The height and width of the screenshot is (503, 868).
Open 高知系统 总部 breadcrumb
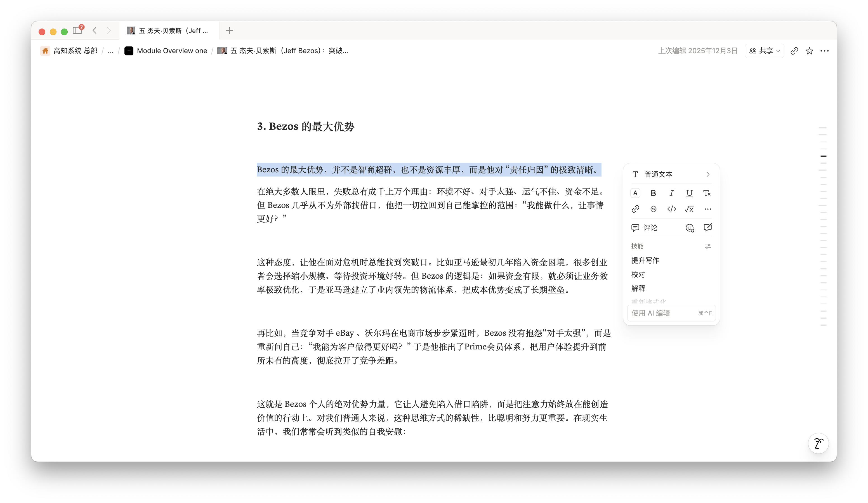[x=69, y=51]
